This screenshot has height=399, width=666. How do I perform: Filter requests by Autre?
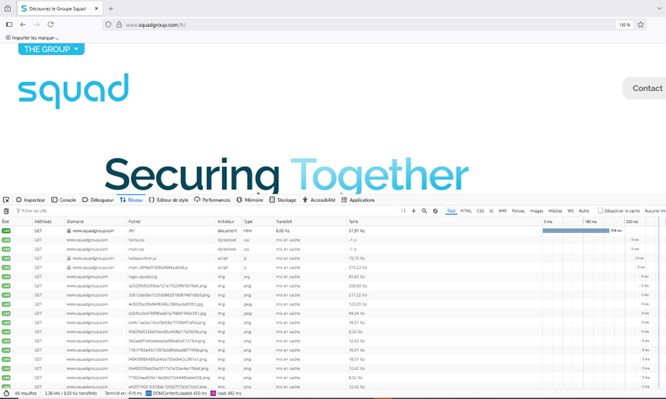(584, 211)
